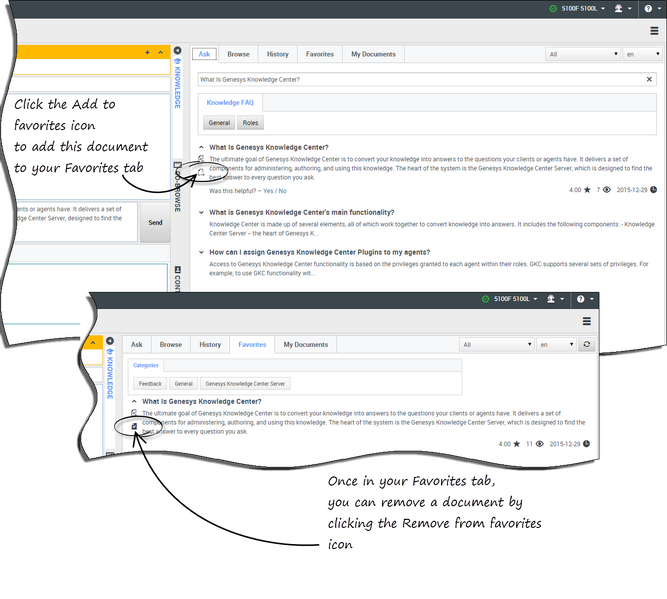Collapse the 'What Is Genesys Knowledge Center?' answer
The width and height of the screenshot is (667, 599).
[202, 148]
